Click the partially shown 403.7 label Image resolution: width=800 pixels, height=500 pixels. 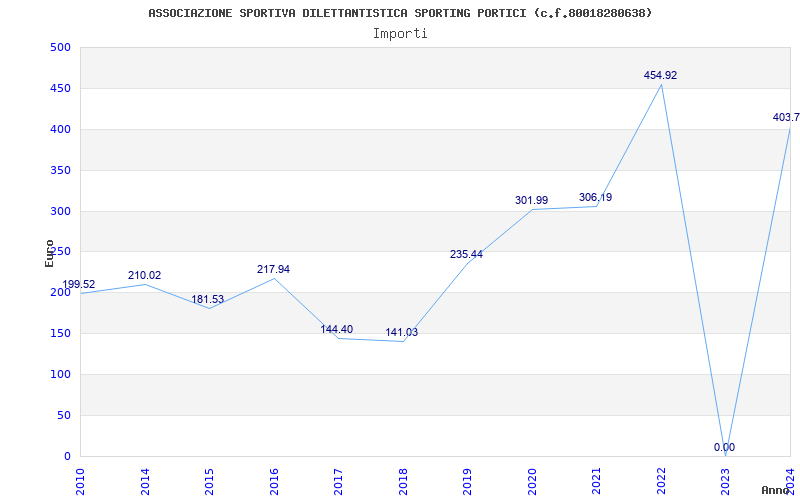786,117
